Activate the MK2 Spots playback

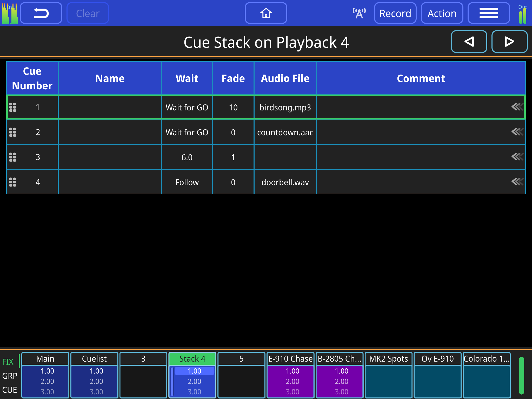389,359
